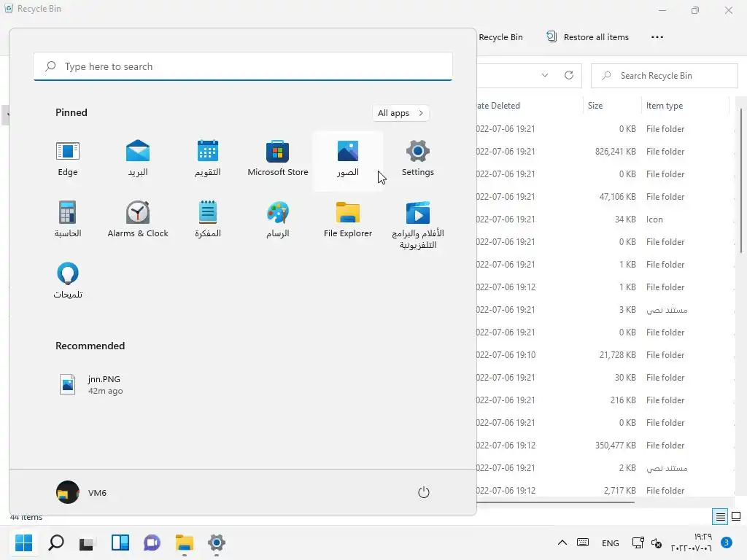
Task: Expand the address bar history dropdown
Action: tap(545, 75)
